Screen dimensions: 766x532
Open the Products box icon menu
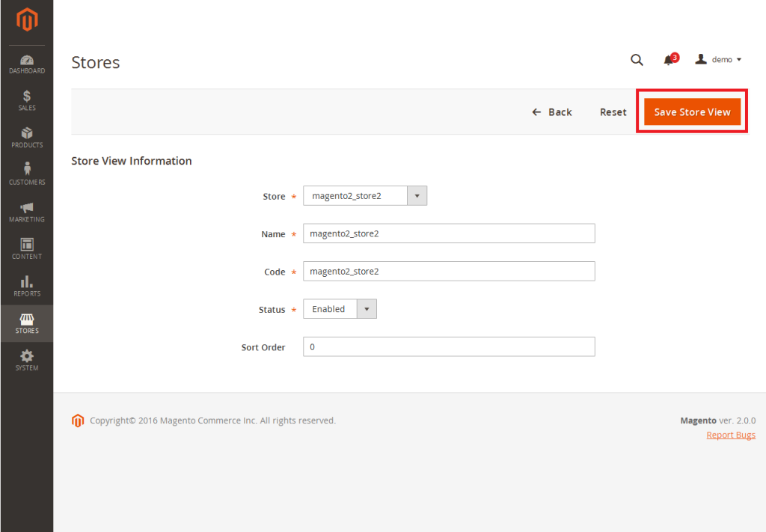27,138
